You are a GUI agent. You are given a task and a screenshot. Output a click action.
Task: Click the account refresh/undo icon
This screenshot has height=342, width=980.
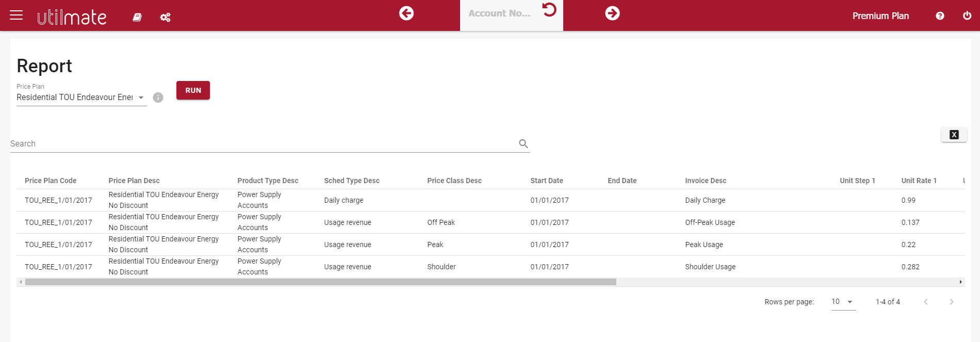coord(549,10)
